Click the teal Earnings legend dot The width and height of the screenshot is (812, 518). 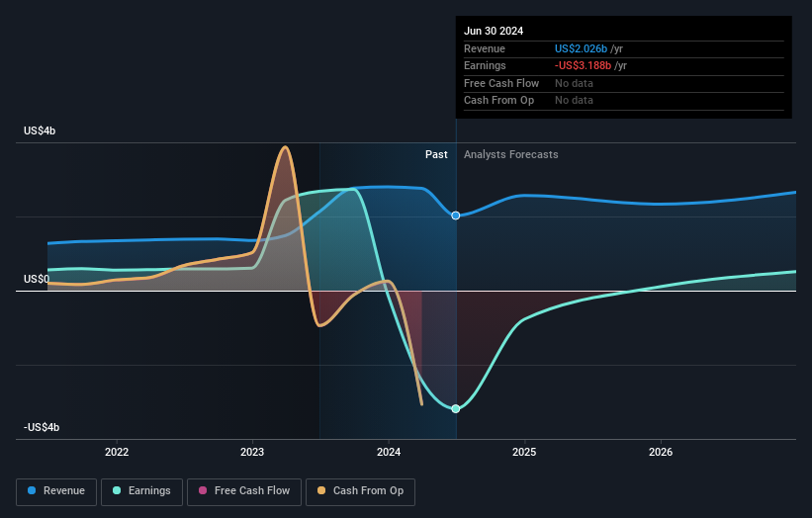click(x=117, y=490)
